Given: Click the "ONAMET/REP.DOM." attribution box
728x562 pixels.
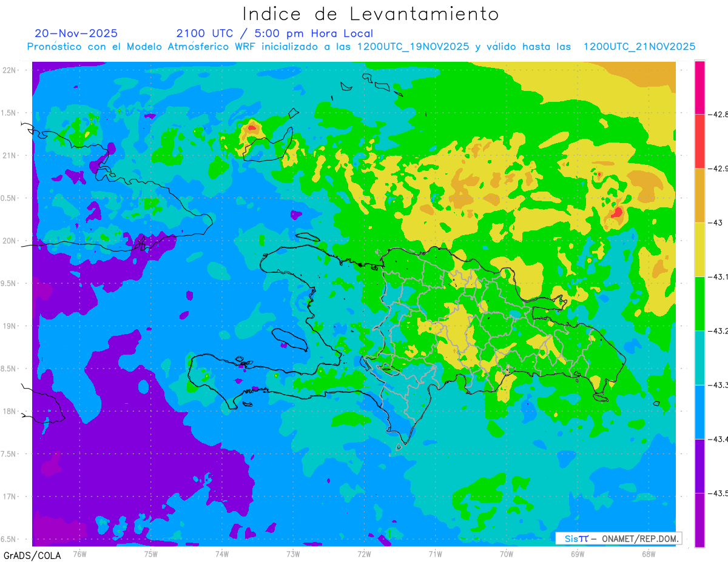Looking at the screenshot, I should click(x=618, y=538).
